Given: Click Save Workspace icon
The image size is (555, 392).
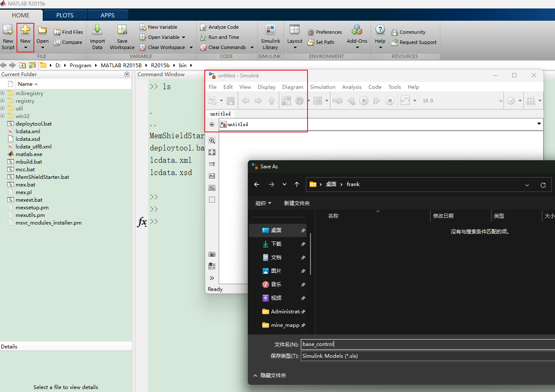Looking at the screenshot, I should [122, 29].
